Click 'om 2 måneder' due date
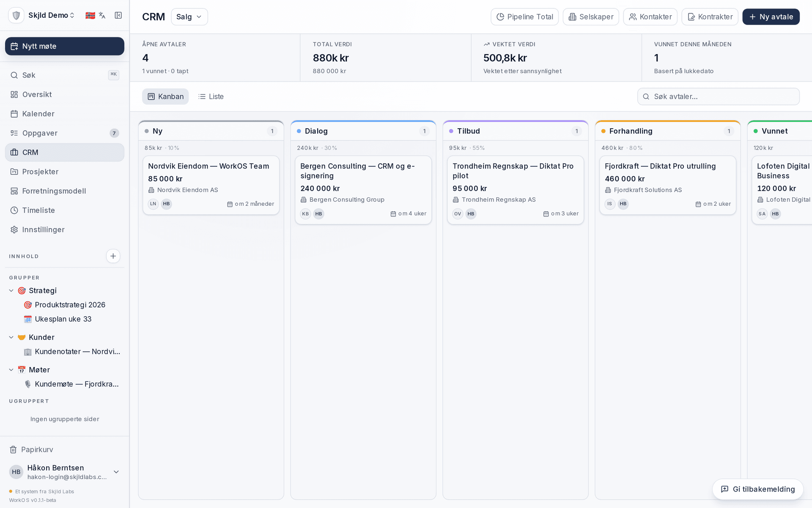812x508 pixels. [x=251, y=204]
